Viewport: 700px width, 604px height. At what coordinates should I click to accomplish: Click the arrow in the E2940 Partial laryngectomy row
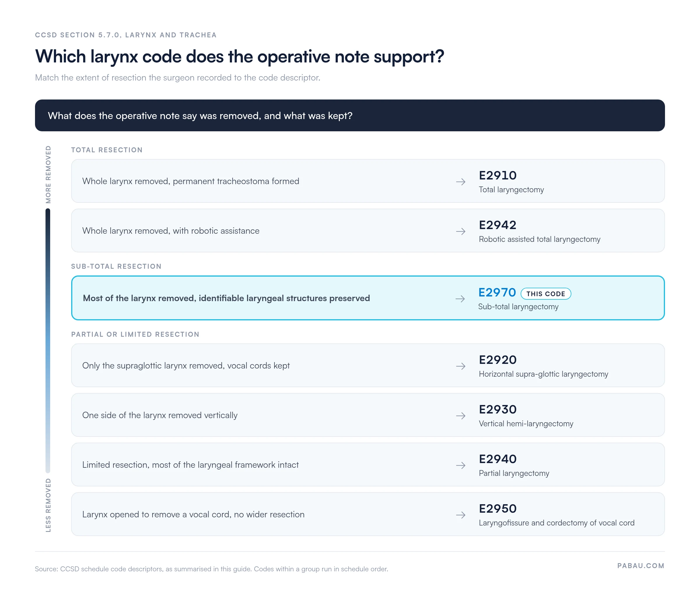[x=461, y=465]
